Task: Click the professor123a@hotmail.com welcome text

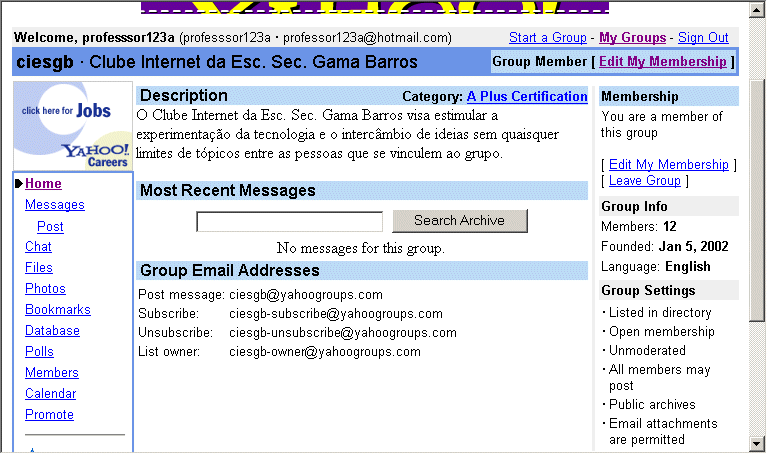Action: click(367, 38)
